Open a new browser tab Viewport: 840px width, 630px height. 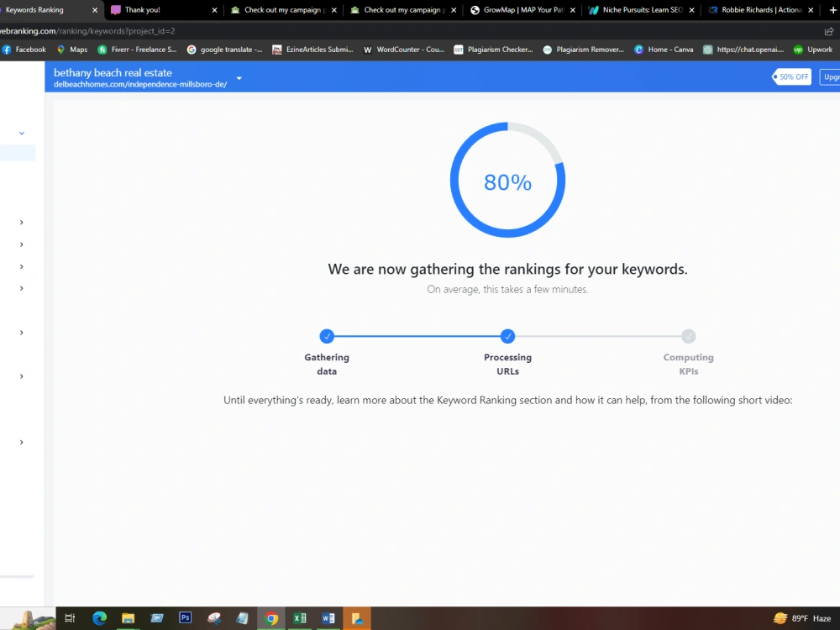click(x=833, y=9)
